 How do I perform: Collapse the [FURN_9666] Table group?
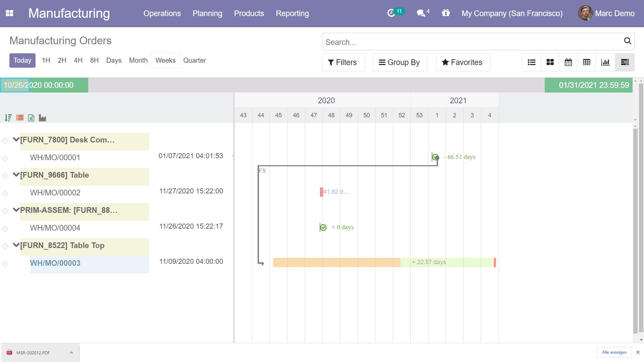pos(16,175)
